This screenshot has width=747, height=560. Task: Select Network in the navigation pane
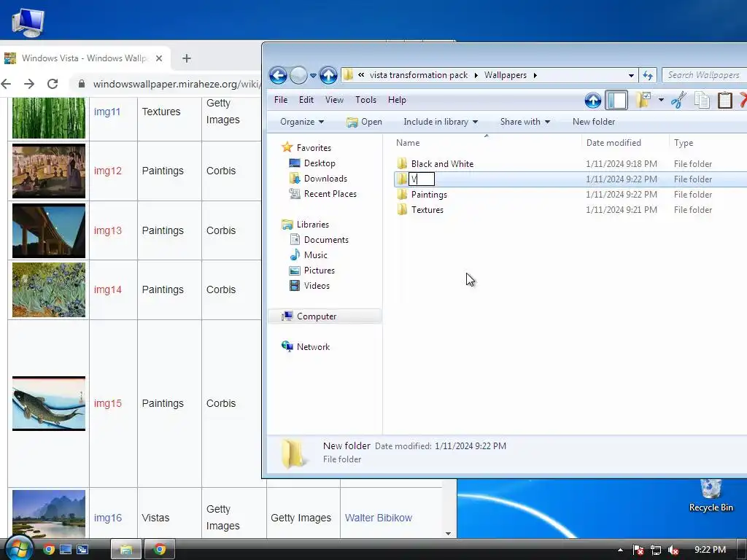click(313, 347)
